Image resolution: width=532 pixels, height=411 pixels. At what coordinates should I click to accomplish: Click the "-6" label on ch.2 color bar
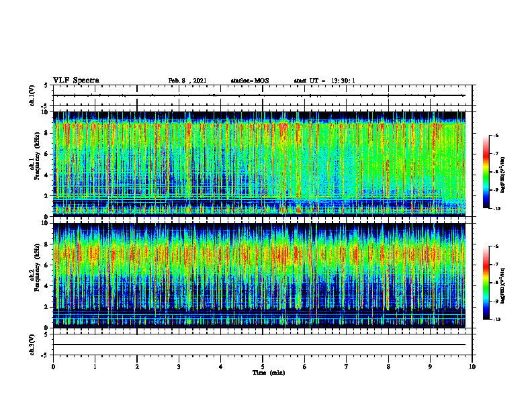pos(496,246)
